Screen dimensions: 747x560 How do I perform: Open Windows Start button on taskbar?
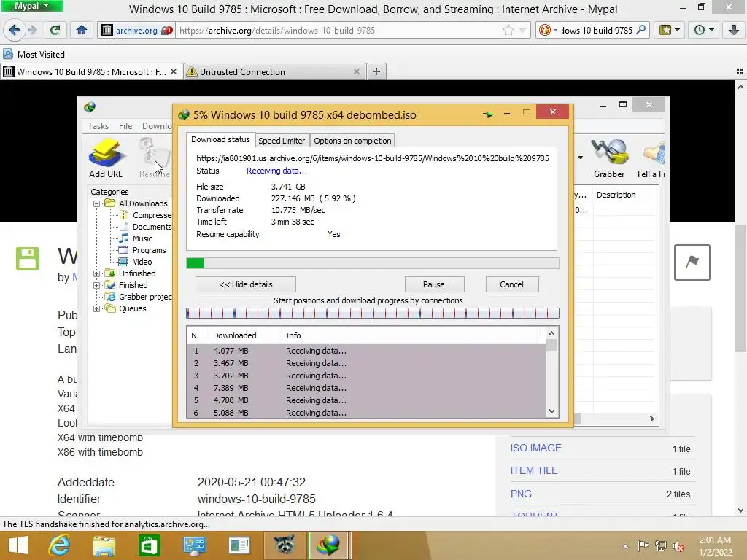tap(18, 545)
